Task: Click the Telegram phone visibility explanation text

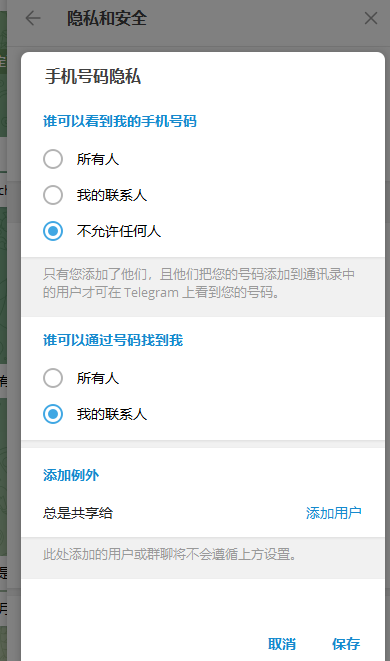Action: point(199,283)
